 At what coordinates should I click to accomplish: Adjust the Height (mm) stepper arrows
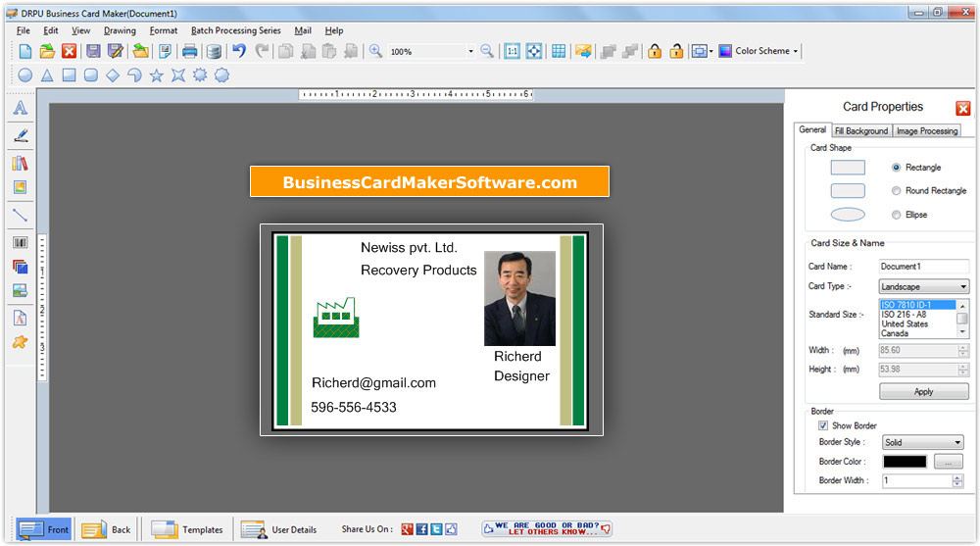[x=963, y=369]
